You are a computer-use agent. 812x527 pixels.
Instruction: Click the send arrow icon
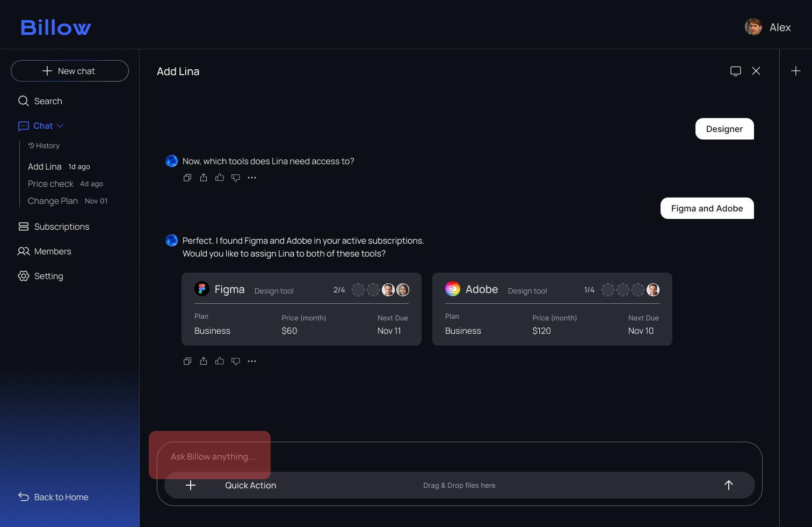pos(729,485)
